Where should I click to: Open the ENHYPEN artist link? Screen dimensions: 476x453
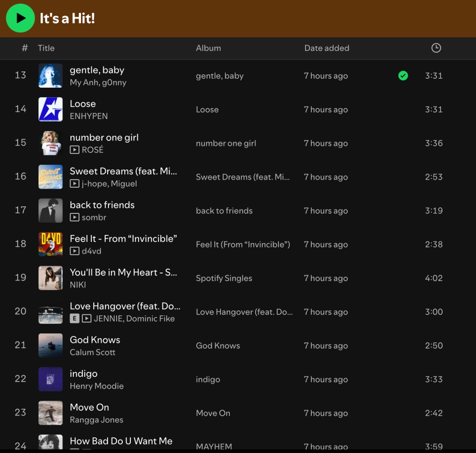click(89, 116)
